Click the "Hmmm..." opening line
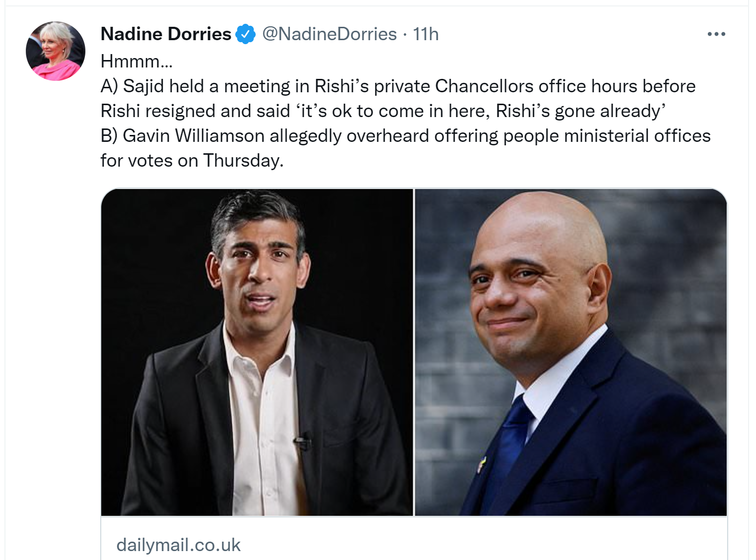This screenshot has height=560, width=756. point(137,62)
